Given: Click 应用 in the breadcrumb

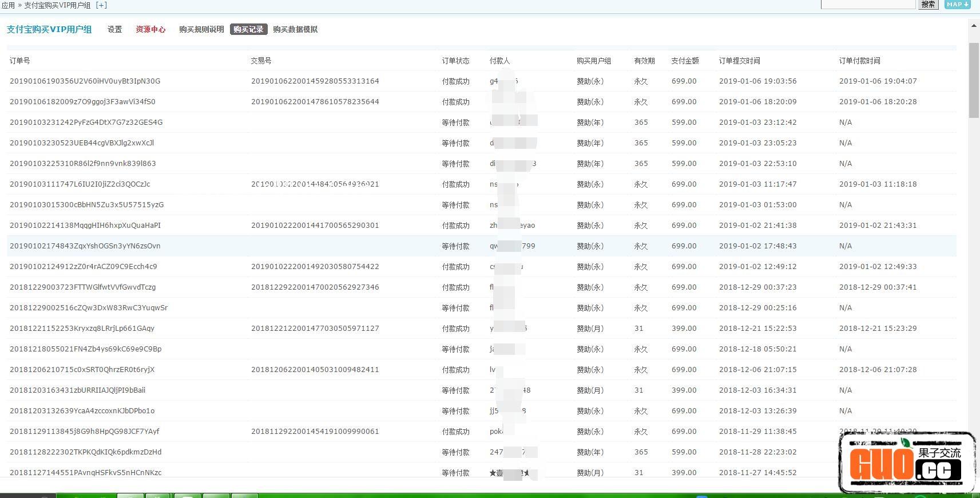Looking at the screenshot, I should coord(8,5).
